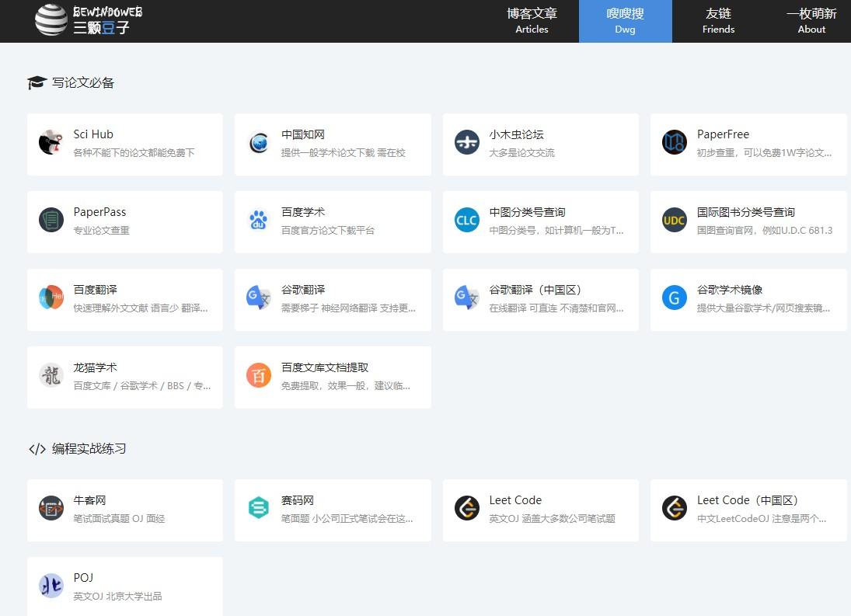851x616 pixels.
Task: Click the text 大多是论文交流
Action: 521,153
